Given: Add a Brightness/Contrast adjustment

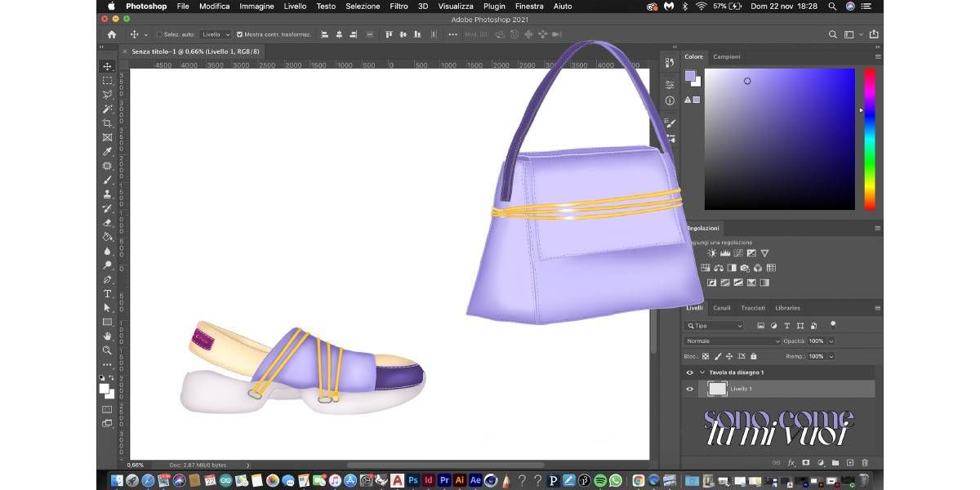Looking at the screenshot, I should click(x=711, y=254).
